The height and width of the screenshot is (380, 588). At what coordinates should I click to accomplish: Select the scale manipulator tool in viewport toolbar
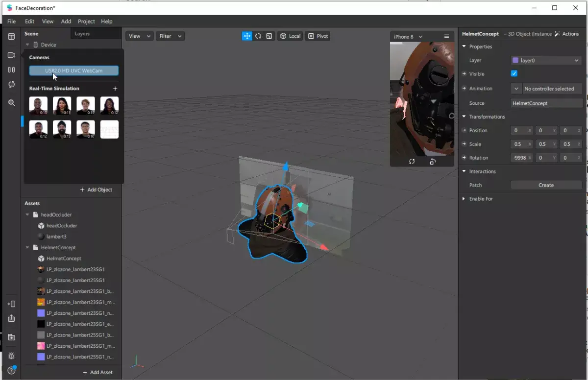pos(269,36)
